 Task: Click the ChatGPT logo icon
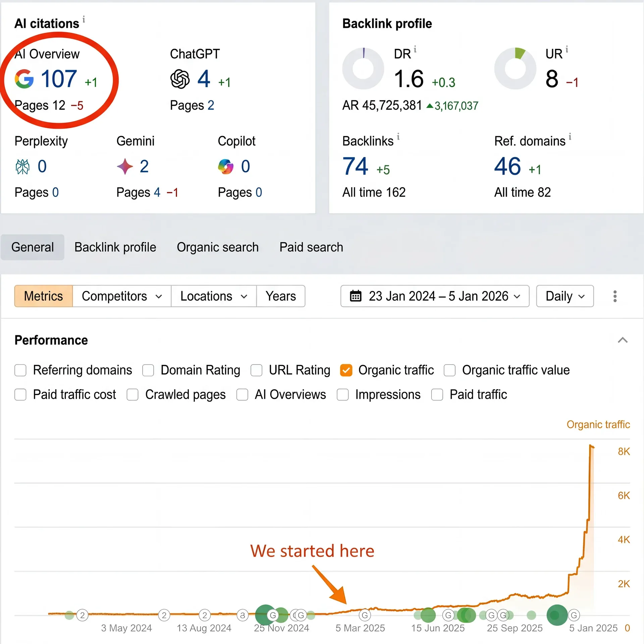click(180, 79)
